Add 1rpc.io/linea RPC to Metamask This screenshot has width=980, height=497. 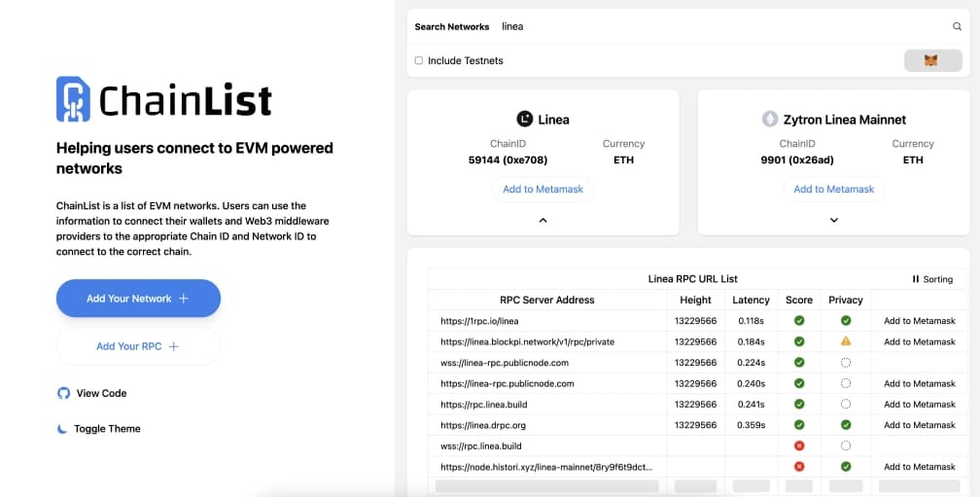tap(920, 321)
